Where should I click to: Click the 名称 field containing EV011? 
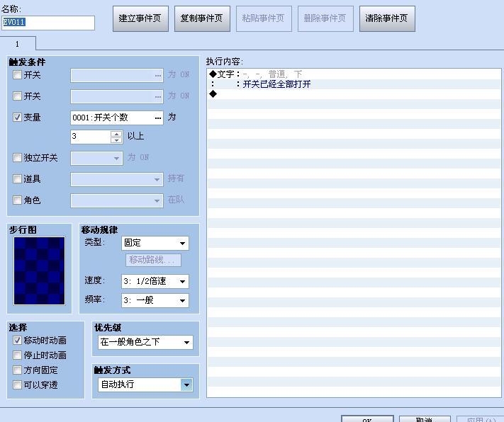tap(48, 23)
